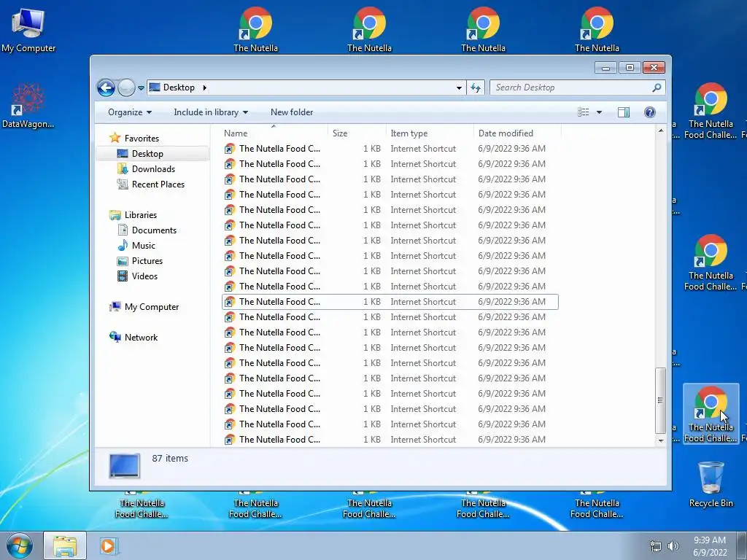Refresh the Desktop folder view

pyautogui.click(x=476, y=87)
